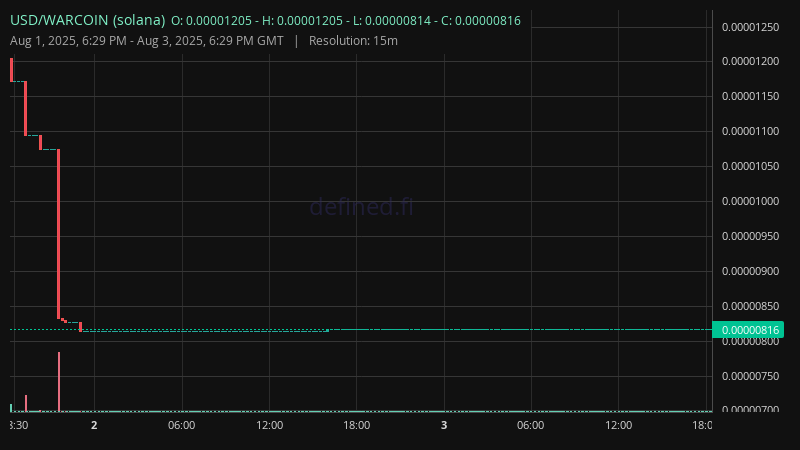The width and height of the screenshot is (800, 450).
Task: Click the open value O: 0.00001205
Action: pyautogui.click(x=211, y=21)
